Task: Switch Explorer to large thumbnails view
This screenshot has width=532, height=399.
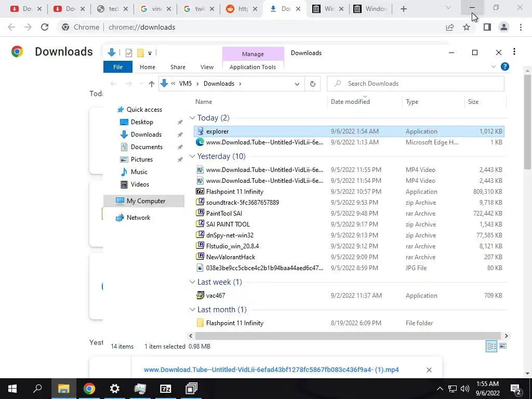Action: point(503,346)
